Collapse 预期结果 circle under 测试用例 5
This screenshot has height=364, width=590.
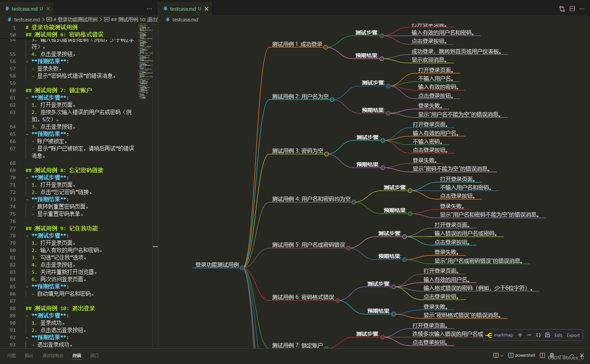(405, 259)
